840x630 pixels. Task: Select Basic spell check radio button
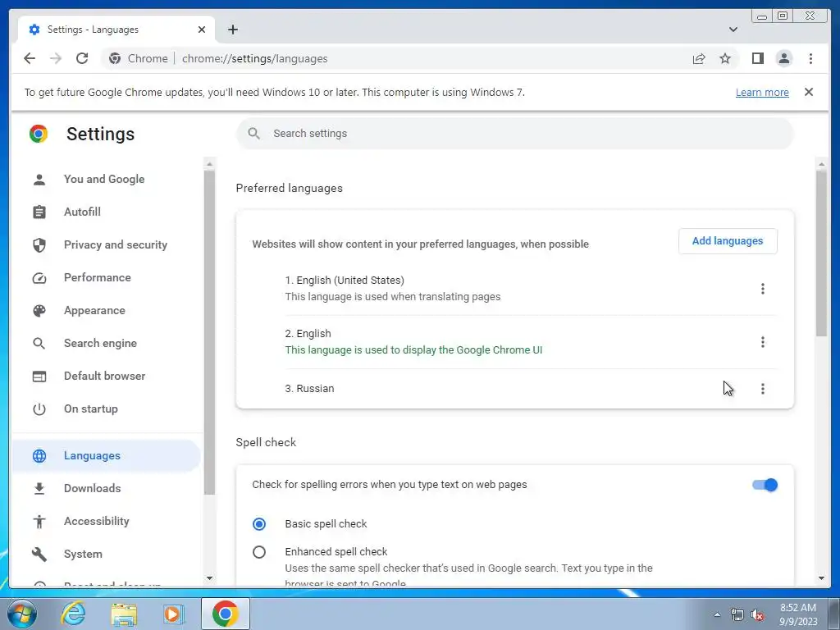[x=258, y=524]
